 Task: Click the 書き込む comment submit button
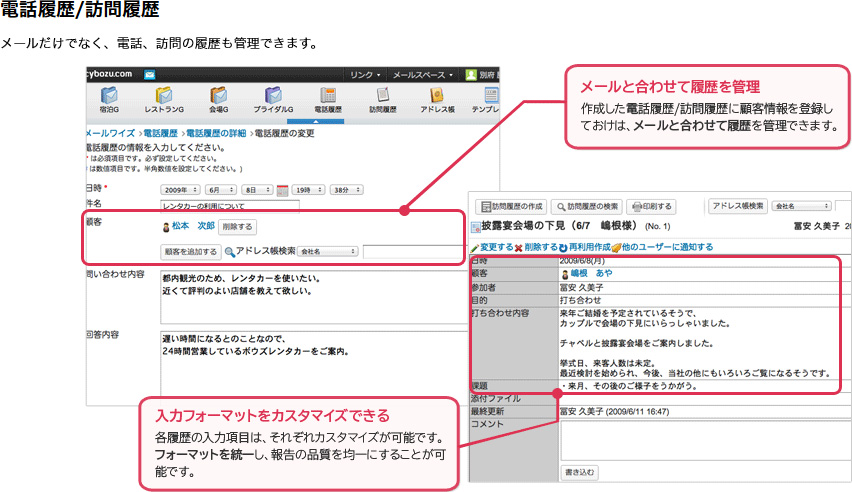coord(580,470)
